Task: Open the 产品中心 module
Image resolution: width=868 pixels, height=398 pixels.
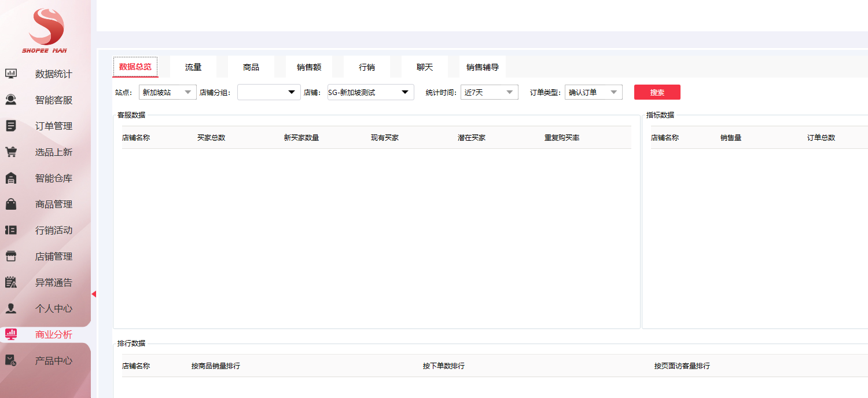Action: click(12, 360)
